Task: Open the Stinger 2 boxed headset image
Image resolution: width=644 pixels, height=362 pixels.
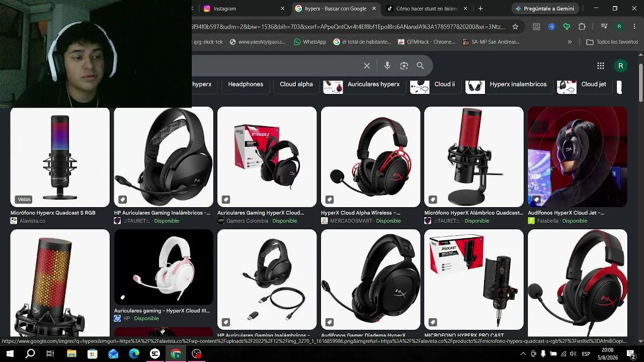Action: 267,157
